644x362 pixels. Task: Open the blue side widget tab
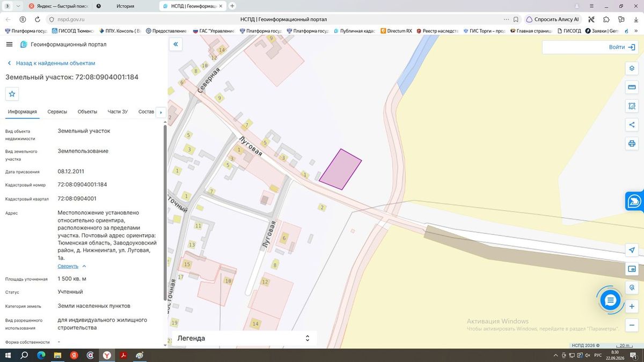[x=634, y=201]
